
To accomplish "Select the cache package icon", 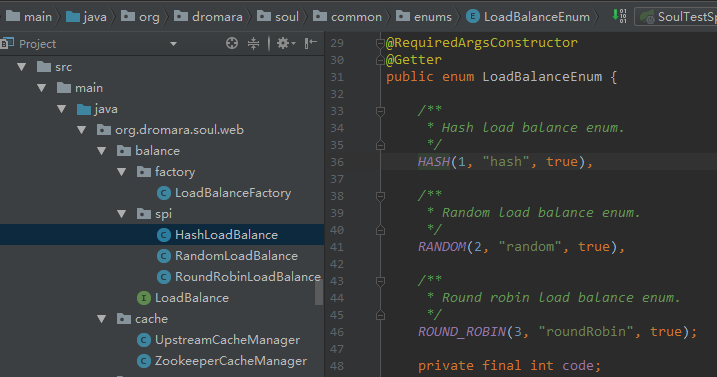I will tap(124, 319).
